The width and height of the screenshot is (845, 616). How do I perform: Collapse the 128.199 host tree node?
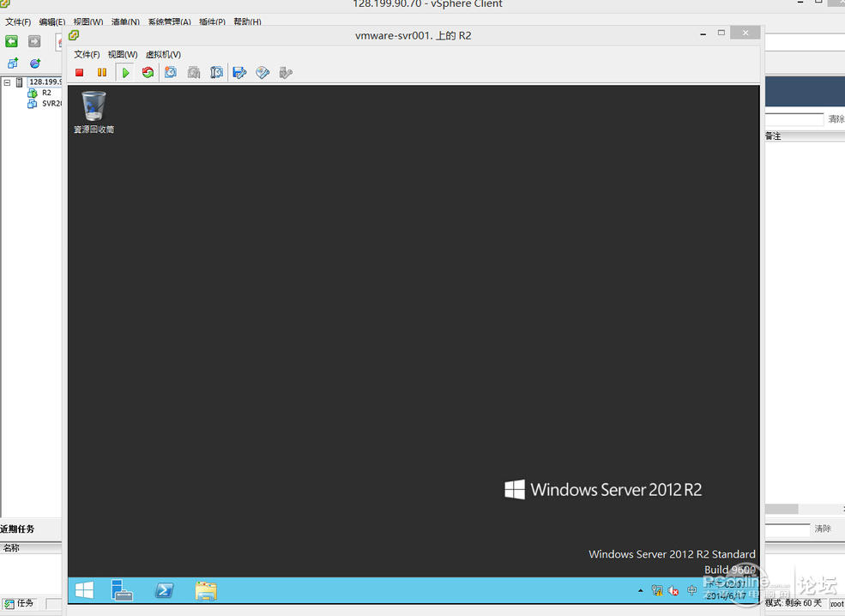pyautogui.click(x=7, y=82)
